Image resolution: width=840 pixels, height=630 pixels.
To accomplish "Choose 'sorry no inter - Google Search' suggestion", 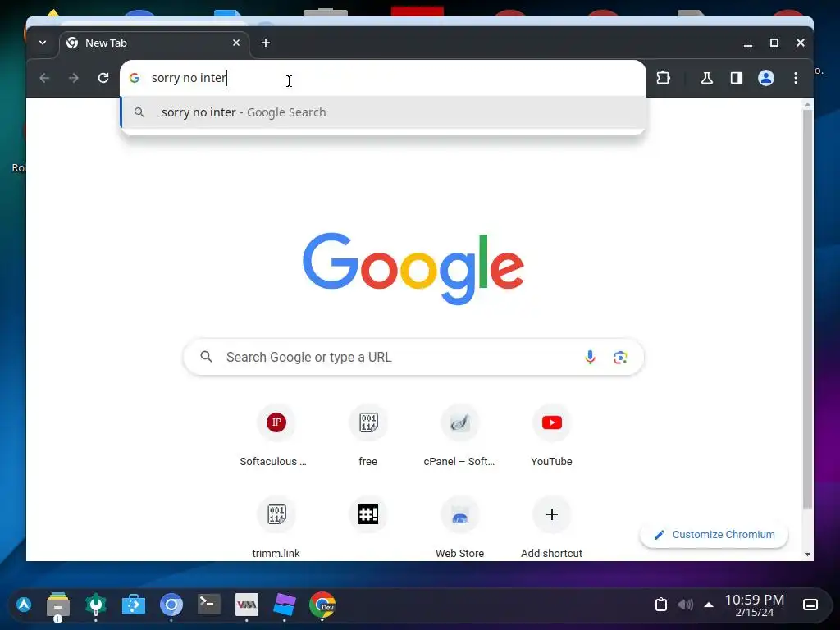I will click(x=383, y=112).
